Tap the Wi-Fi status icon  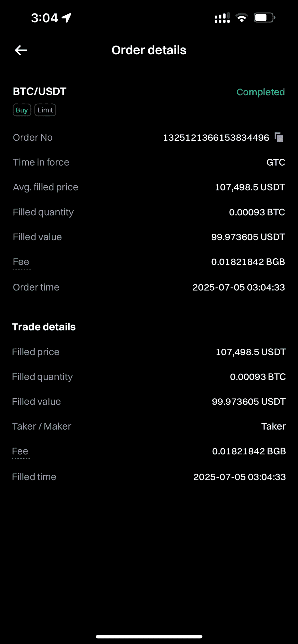(x=241, y=18)
